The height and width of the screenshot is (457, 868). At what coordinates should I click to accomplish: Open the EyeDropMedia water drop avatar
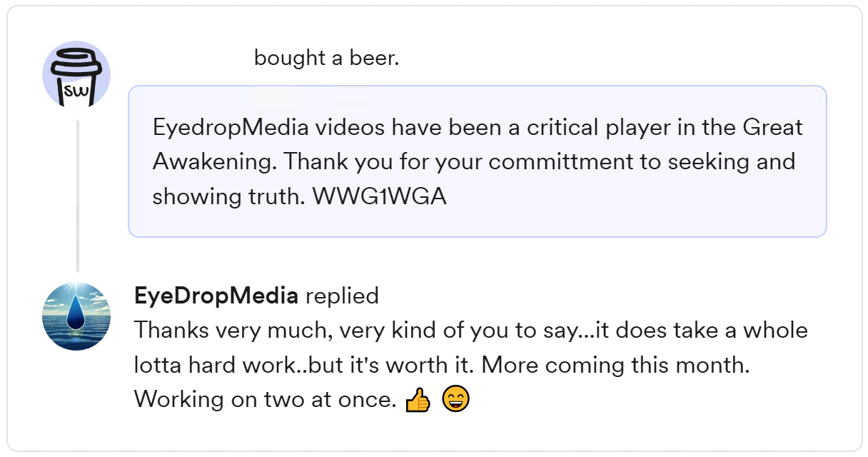(76, 316)
